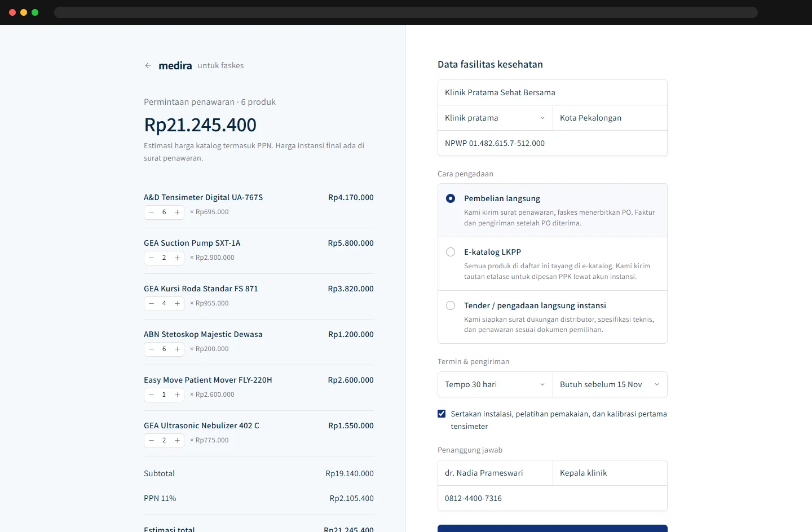This screenshot has height=532, width=812.
Task: Go back using the arrow beside medira
Action: pos(148,65)
